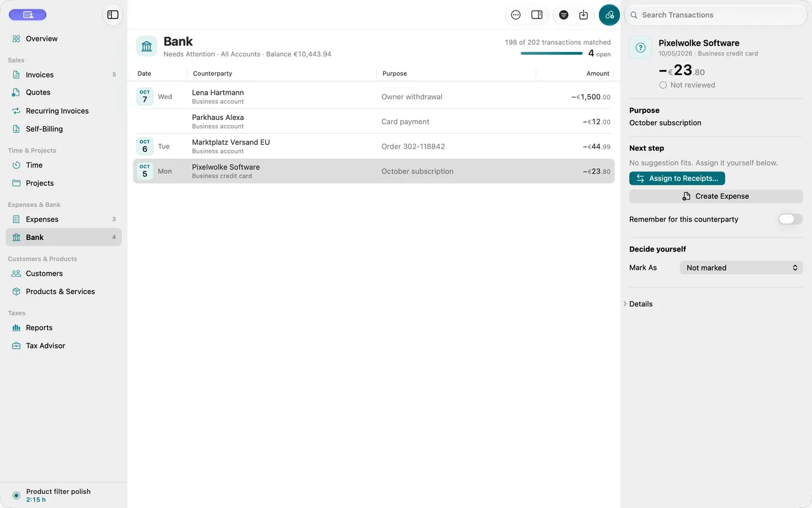Toggle the sidebar with the sidebar icon
Image resolution: width=812 pixels, height=508 pixels.
pos(113,15)
